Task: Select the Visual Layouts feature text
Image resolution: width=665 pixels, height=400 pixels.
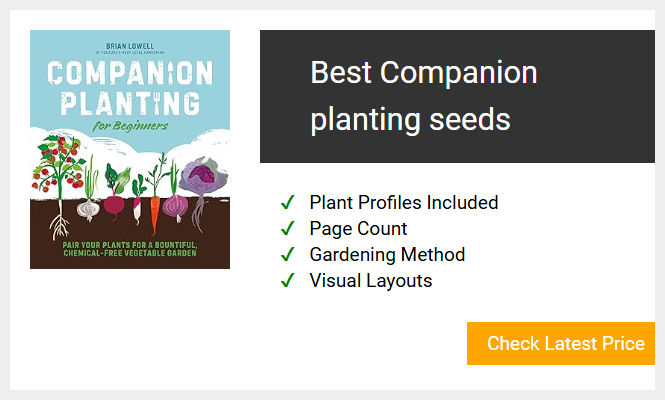Action: [371, 281]
